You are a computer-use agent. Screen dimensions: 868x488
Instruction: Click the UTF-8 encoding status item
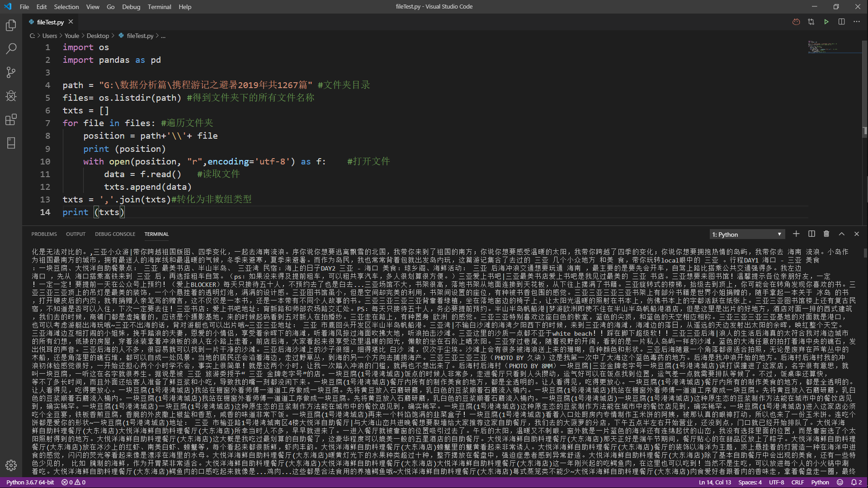776,482
